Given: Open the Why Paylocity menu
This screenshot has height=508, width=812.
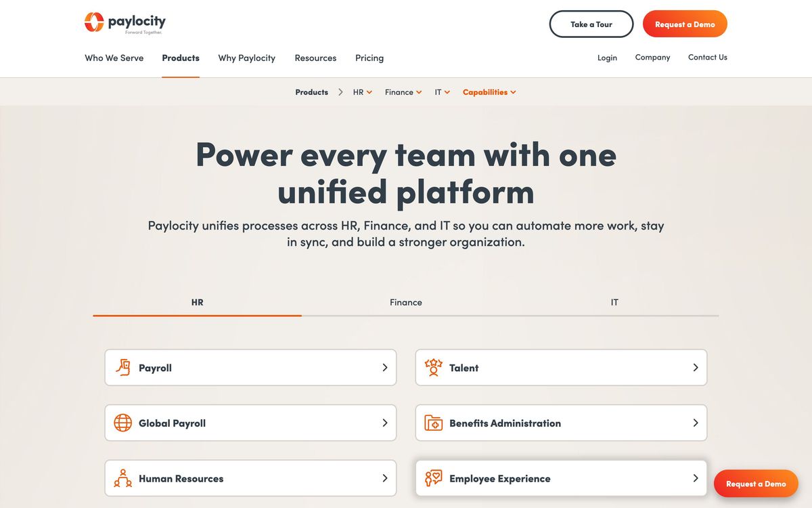Looking at the screenshot, I should tap(247, 58).
